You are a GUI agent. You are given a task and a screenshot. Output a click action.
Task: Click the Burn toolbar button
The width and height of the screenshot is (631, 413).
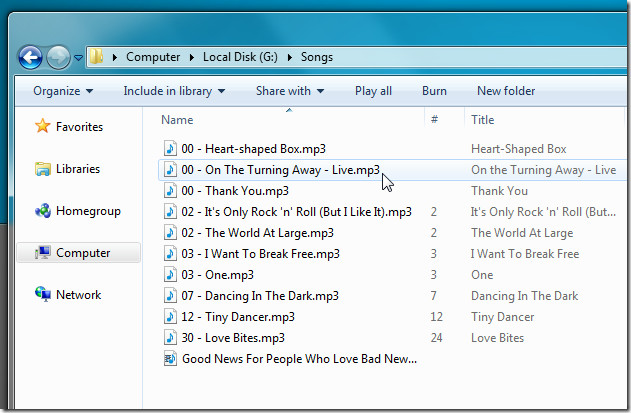pyautogui.click(x=434, y=91)
